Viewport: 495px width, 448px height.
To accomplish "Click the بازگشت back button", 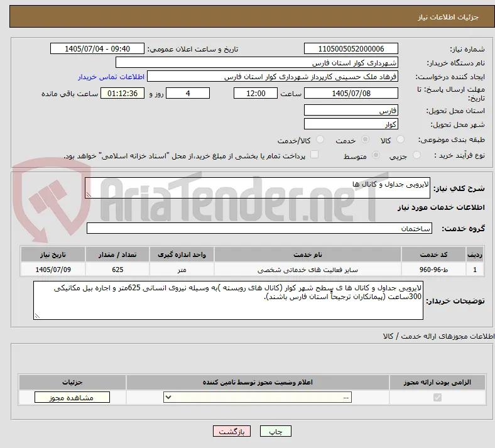I will [x=232, y=431].
